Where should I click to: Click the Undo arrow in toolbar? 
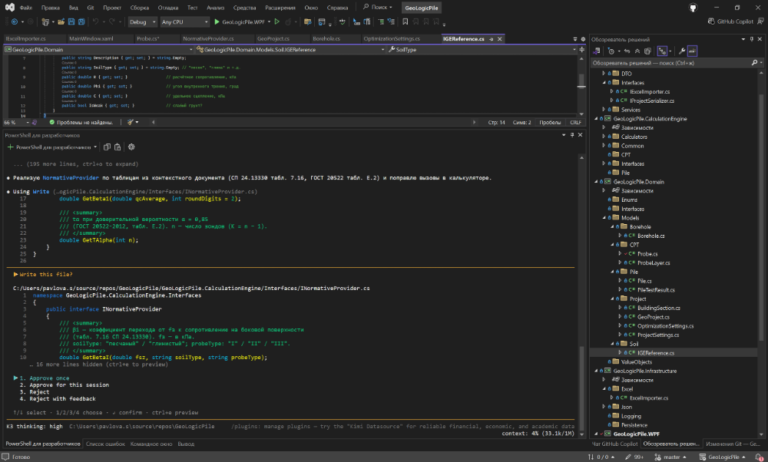click(96, 22)
